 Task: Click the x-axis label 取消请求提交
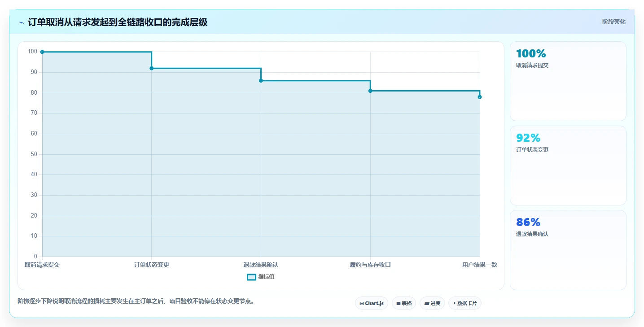coord(42,265)
